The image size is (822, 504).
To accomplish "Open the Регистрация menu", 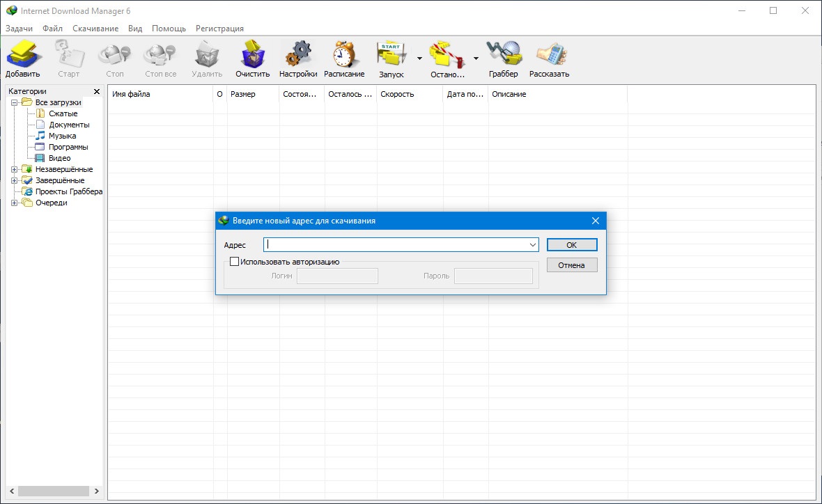I will click(x=219, y=29).
